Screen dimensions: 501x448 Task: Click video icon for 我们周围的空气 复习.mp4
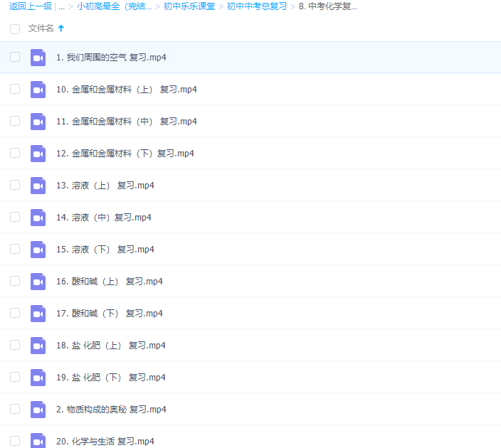click(38, 58)
